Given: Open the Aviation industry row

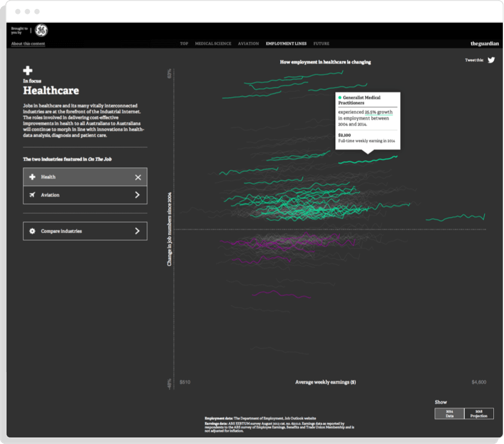Looking at the screenshot, I should coord(84,195).
